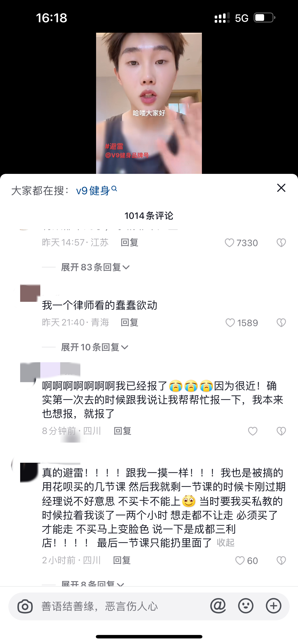Reply to the 我一个律师看的蠢蠢欲动 comment

click(x=129, y=322)
